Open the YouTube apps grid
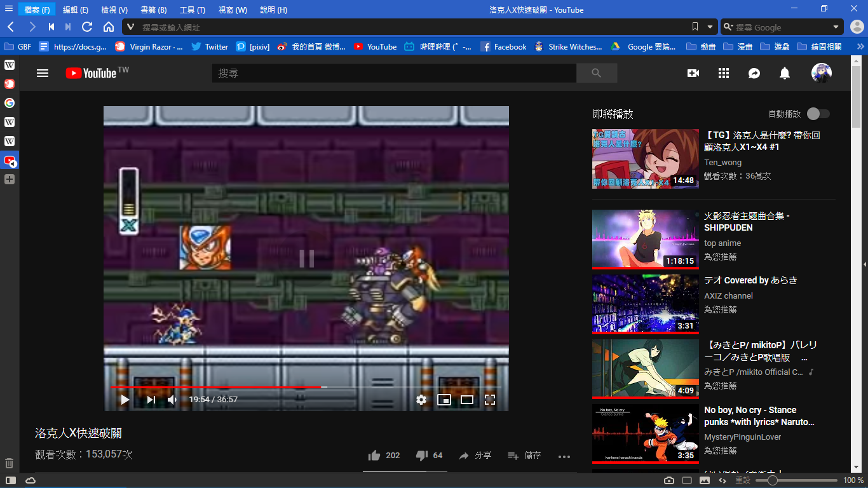 (724, 73)
